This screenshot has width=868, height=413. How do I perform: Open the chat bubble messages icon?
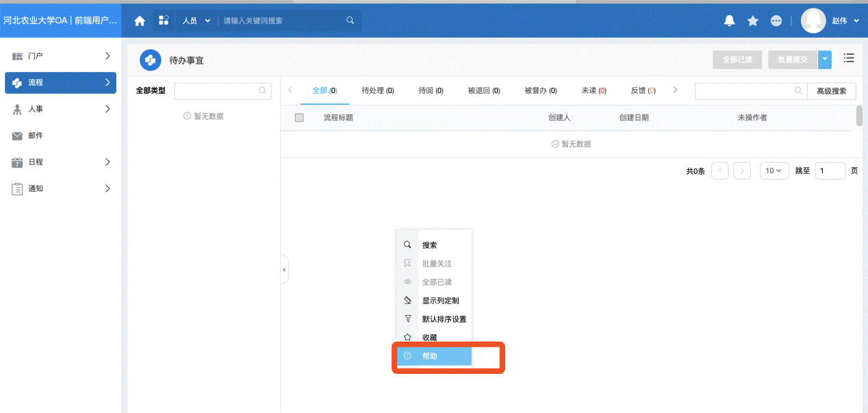click(x=776, y=21)
